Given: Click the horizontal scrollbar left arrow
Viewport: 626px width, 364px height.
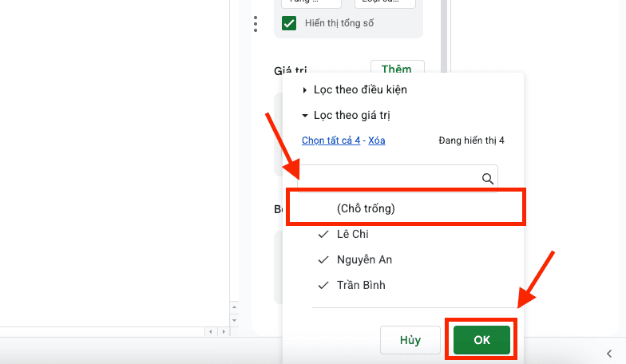Looking at the screenshot, I should 211,332.
